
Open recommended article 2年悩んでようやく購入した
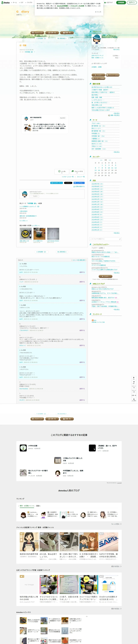coord(73,459)
